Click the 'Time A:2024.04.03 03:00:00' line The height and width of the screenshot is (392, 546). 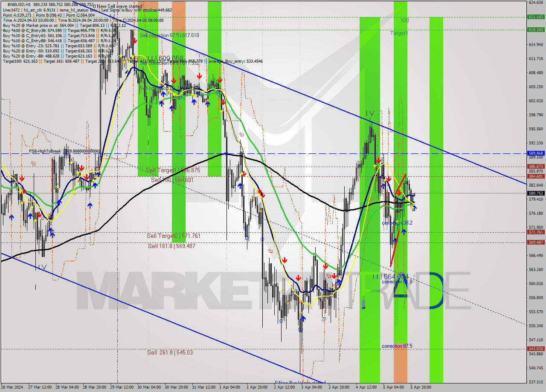coord(83,20)
